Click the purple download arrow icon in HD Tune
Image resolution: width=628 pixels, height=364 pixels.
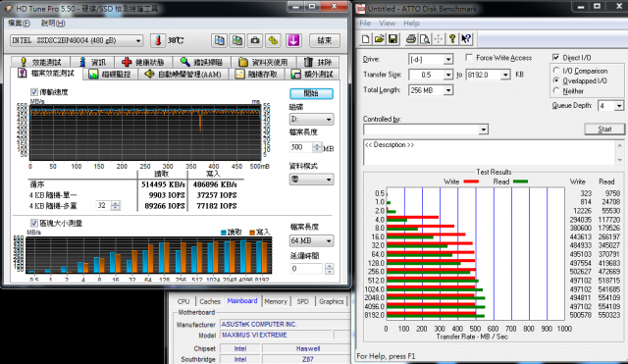(293, 40)
